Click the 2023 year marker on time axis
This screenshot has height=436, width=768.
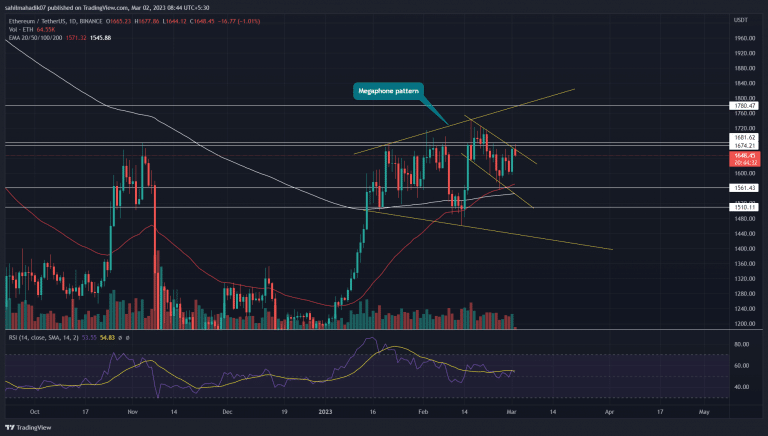click(325, 412)
